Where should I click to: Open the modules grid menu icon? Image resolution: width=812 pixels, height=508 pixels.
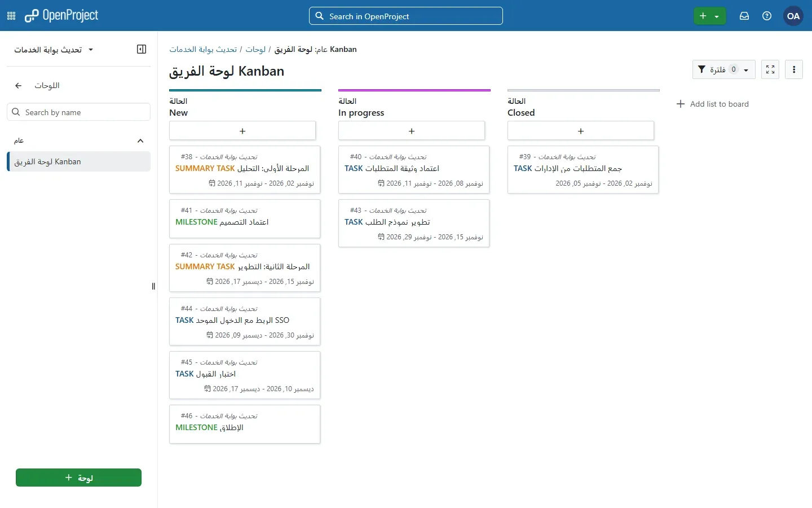pos(11,16)
